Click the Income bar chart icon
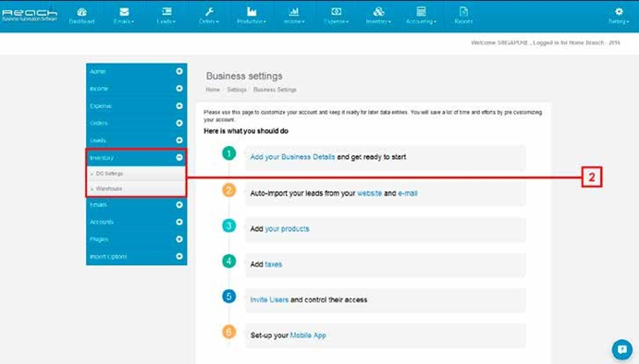This screenshot has width=639, height=364. pyautogui.click(x=294, y=11)
